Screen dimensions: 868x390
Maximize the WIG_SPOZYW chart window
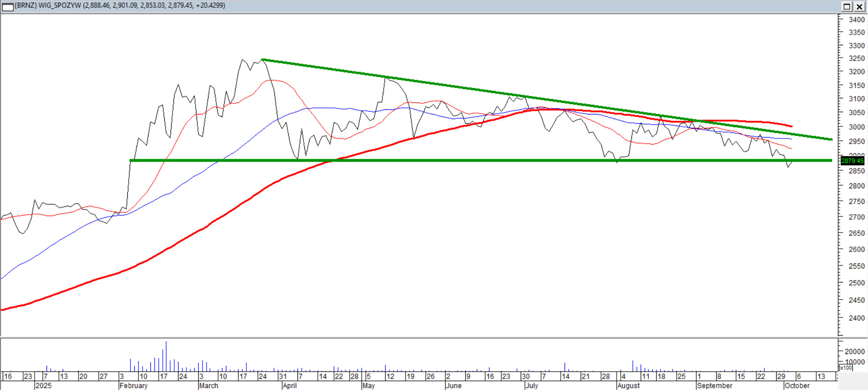tap(847, 6)
